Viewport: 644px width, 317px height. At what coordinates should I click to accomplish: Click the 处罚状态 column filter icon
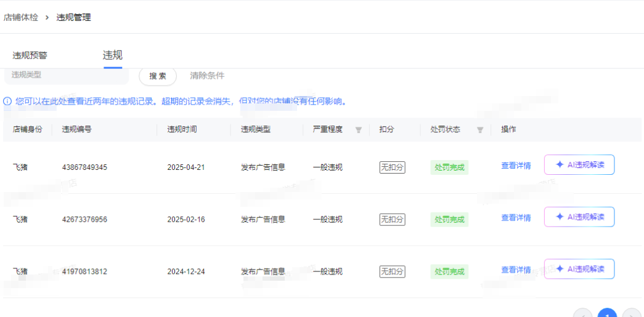point(480,130)
